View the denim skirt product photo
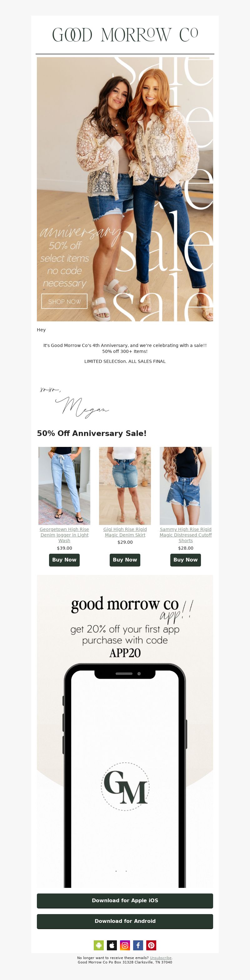The image size is (250, 980). [x=125, y=486]
